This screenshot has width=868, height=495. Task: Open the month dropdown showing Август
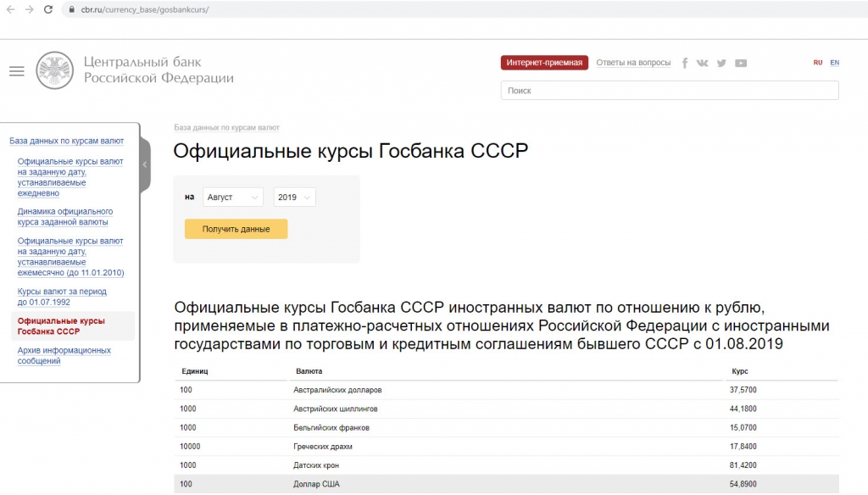coord(232,197)
